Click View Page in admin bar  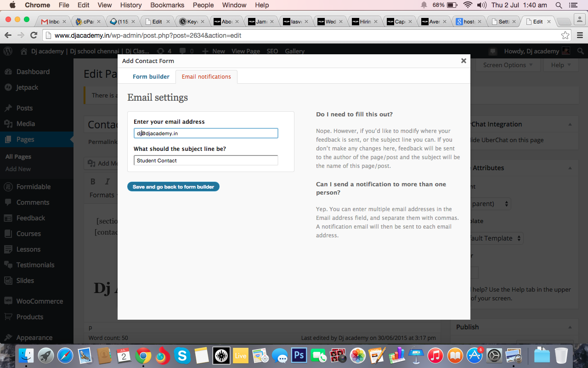pyautogui.click(x=246, y=51)
